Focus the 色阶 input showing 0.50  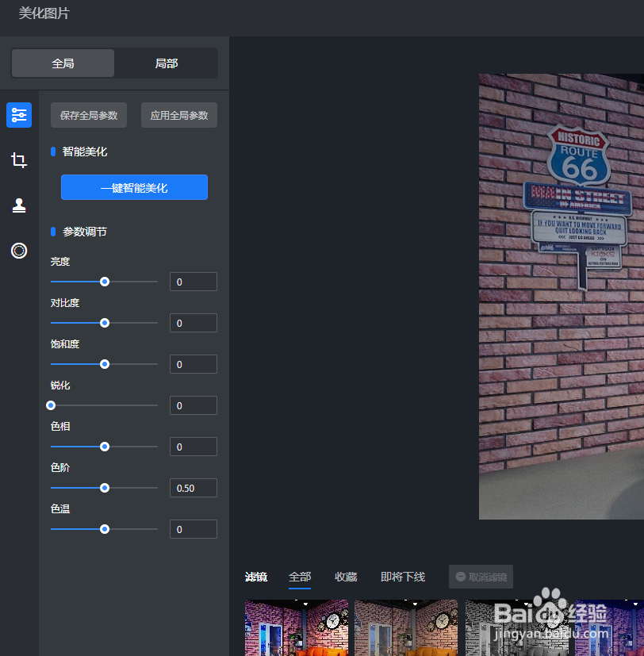194,488
